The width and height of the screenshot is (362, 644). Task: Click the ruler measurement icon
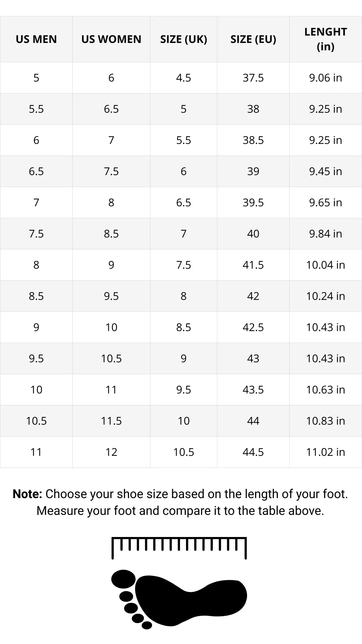tap(179, 548)
